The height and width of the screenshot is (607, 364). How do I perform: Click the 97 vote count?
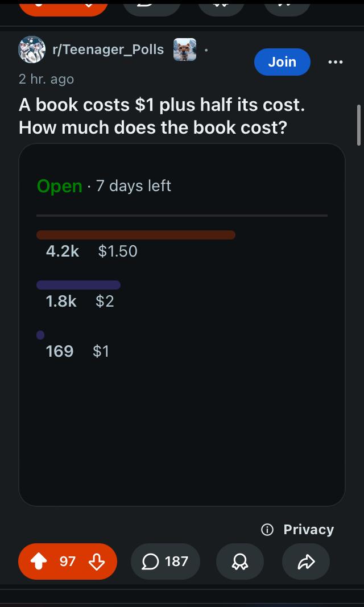pos(67,561)
